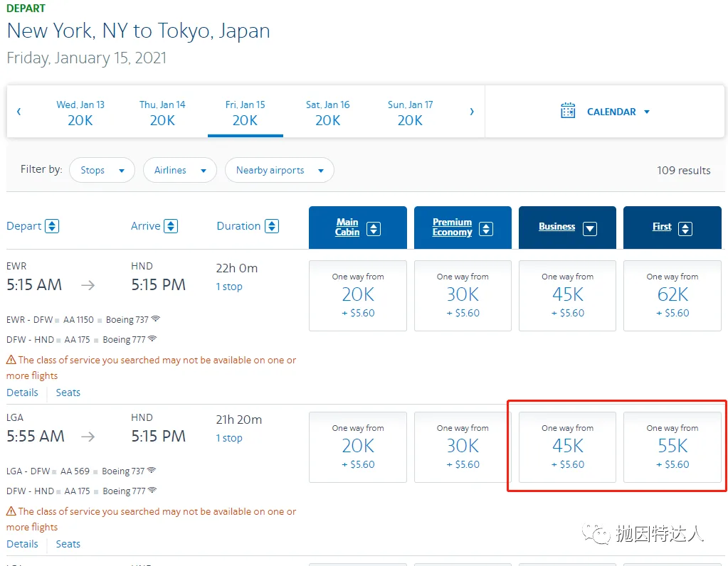Open the Airlines filter dropdown
728x566 pixels.
point(180,170)
